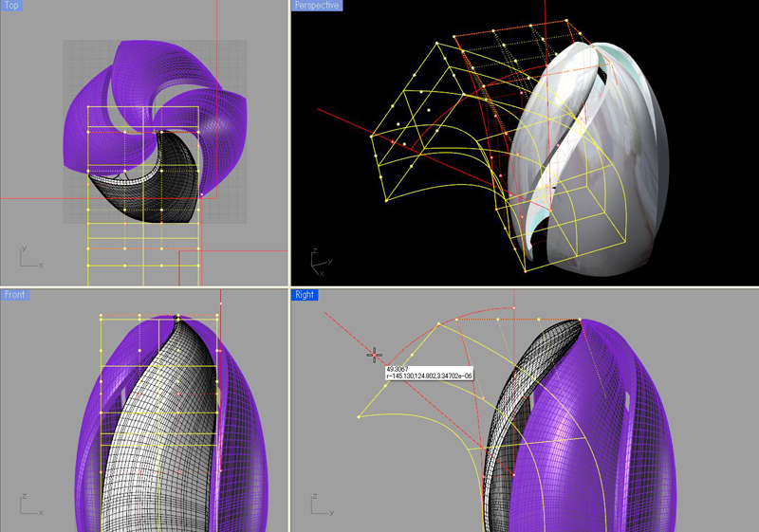The width and height of the screenshot is (759, 532).
Task: Pick the leftmost yellow control point in Right viewport
Action: coord(359,416)
